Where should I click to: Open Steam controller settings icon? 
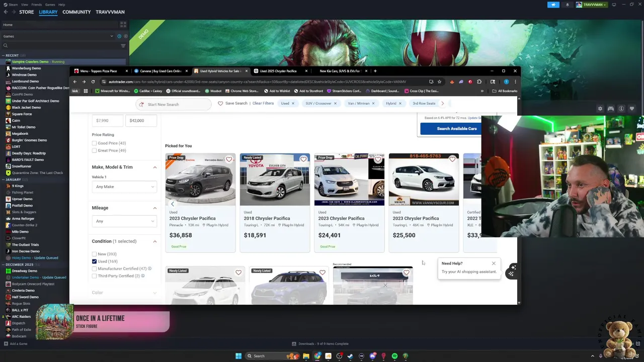(610, 109)
